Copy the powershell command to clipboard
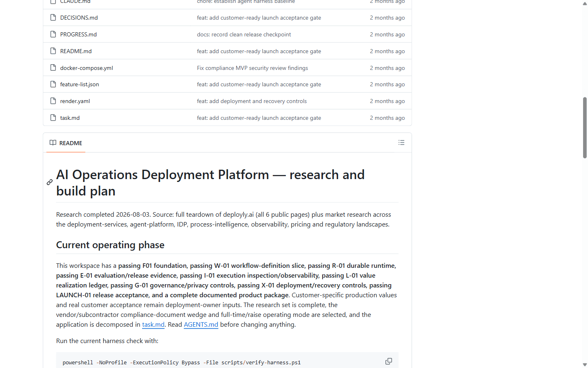Screen dimensions: 588x368 coord(389,361)
